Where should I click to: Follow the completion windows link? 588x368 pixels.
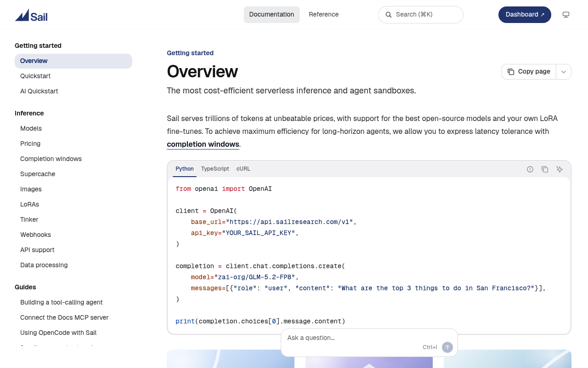[x=203, y=144]
